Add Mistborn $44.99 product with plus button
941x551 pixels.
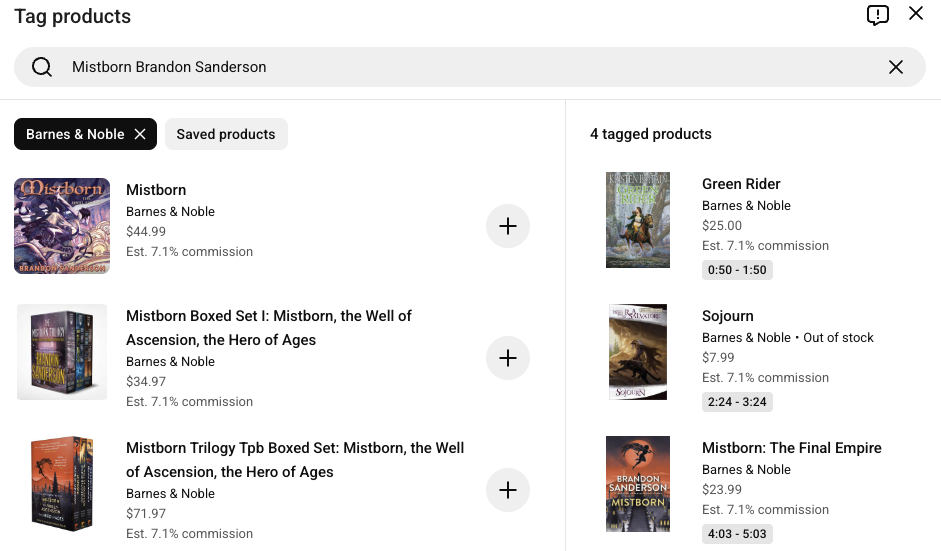pyautogui.click(x=507, y=226)
